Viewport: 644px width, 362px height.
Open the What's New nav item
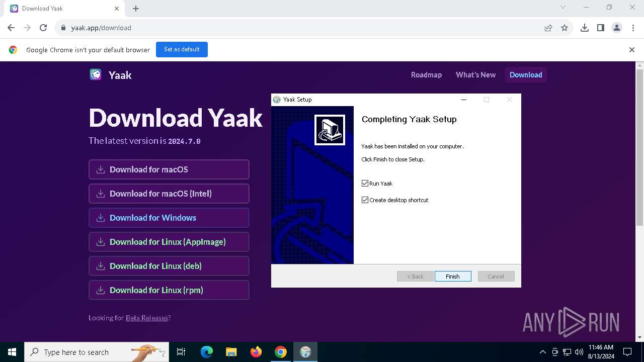pos(475,75)
